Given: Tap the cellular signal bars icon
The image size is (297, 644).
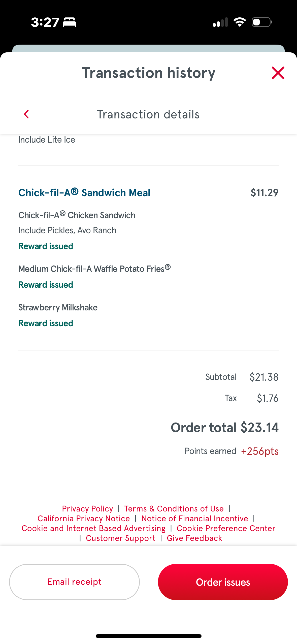Looking at the screenshot, I should (220, 22).
